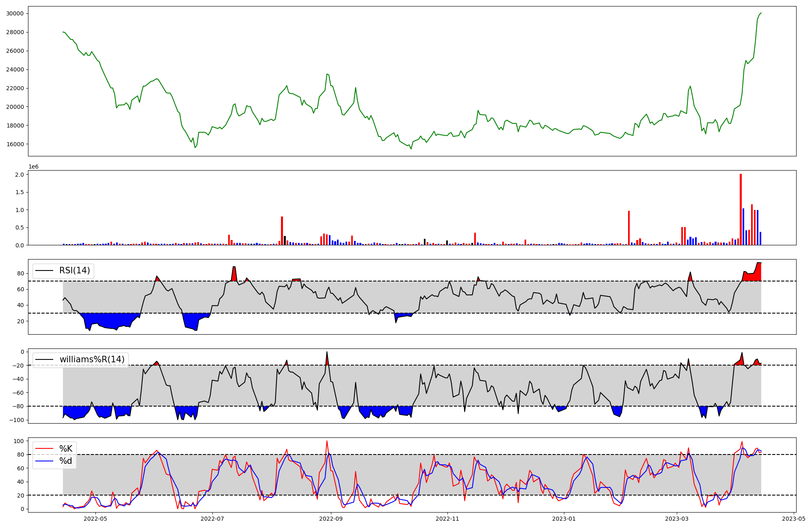Click the 2023-05 x-axis date label
Screen dimensions: 812x528
coord(793,519)
